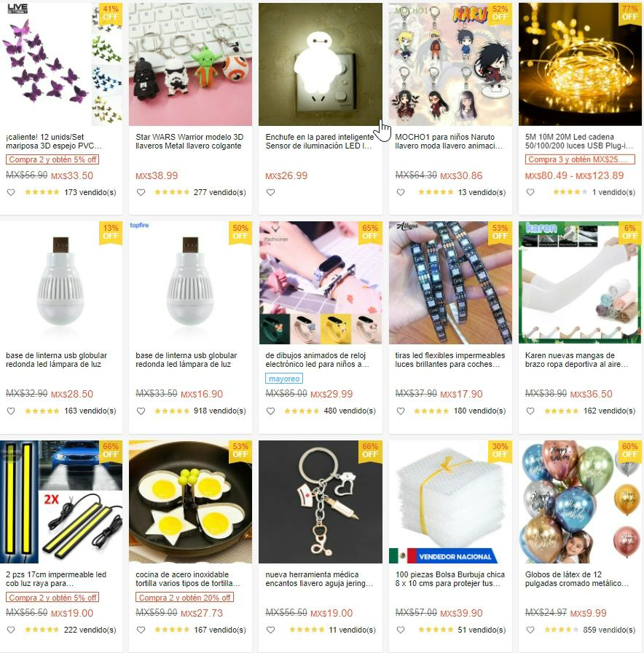The height and width of the screenshot is (653, 644).
Task: Toggle wishlist heart on Star WARS llaveros
Action: tap(141, 192)
